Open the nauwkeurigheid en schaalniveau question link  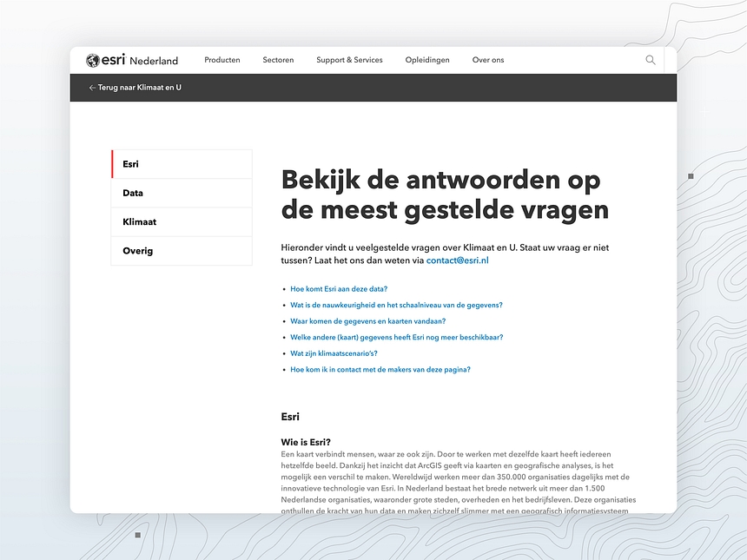click(396, 305)
